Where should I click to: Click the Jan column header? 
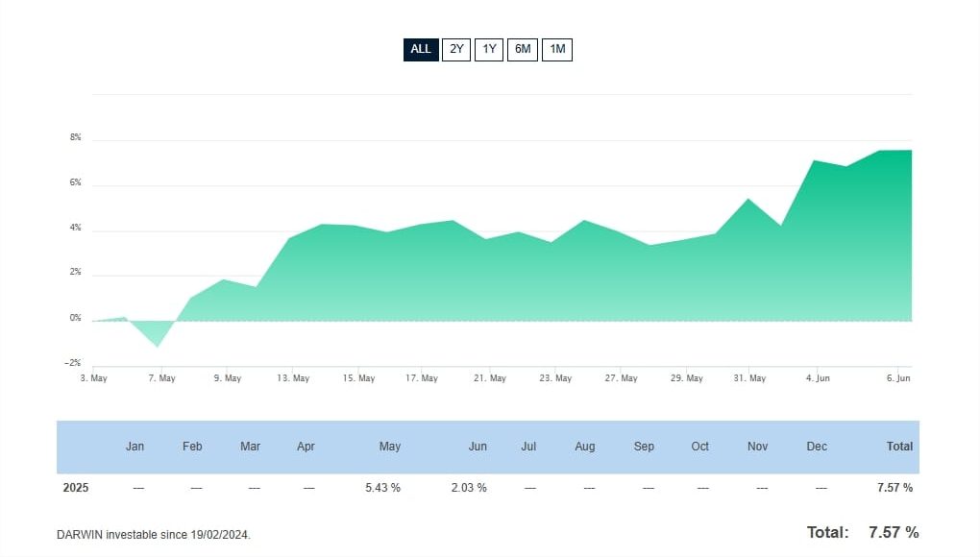coord(135,447)
